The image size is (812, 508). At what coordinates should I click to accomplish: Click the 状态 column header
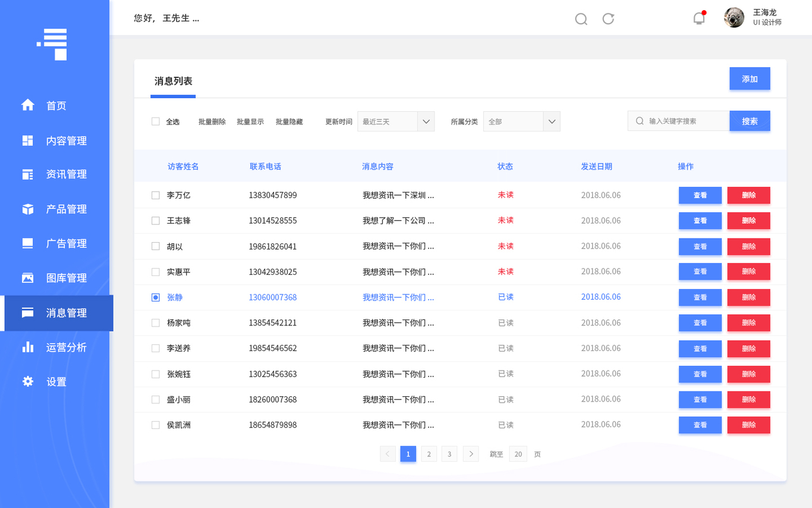tap(505, 167)
